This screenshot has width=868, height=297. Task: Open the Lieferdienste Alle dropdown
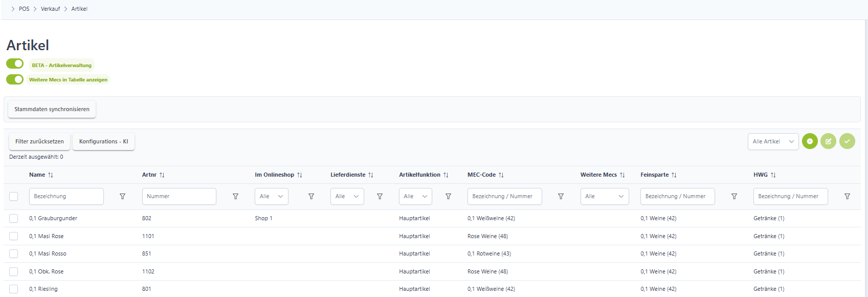347,196
